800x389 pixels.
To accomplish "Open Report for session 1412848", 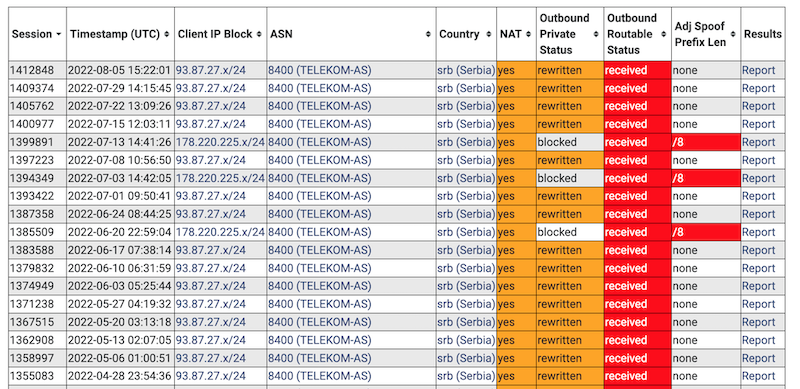I will pos(758,70).
